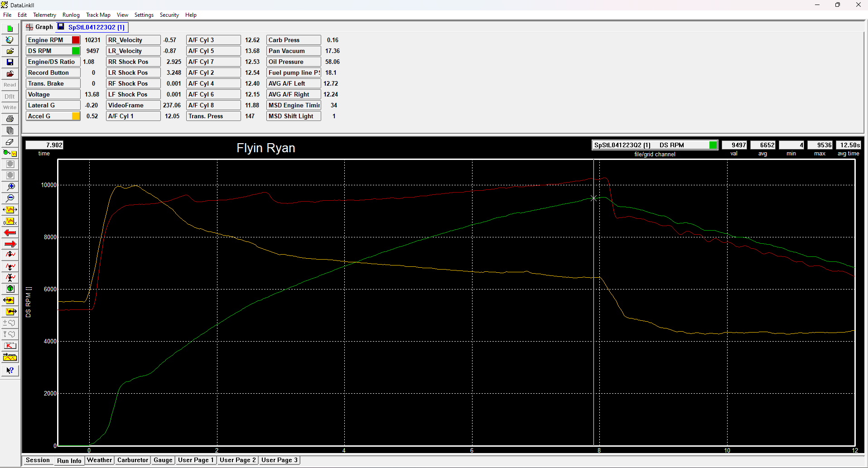This screenshot has height=468, width=868.
Task: Click the zero-to-X graph scale icon
Action: point(10,221)
